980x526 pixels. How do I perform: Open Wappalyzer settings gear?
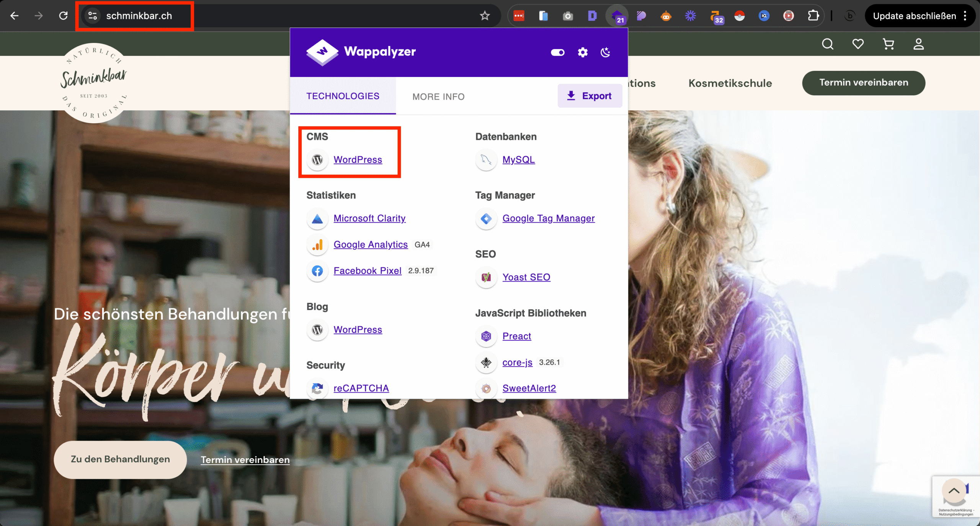(x=583, y=52)
